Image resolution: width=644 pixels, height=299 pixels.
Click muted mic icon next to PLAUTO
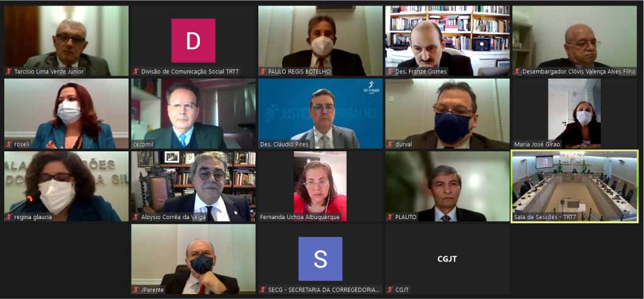click(390, 217)
